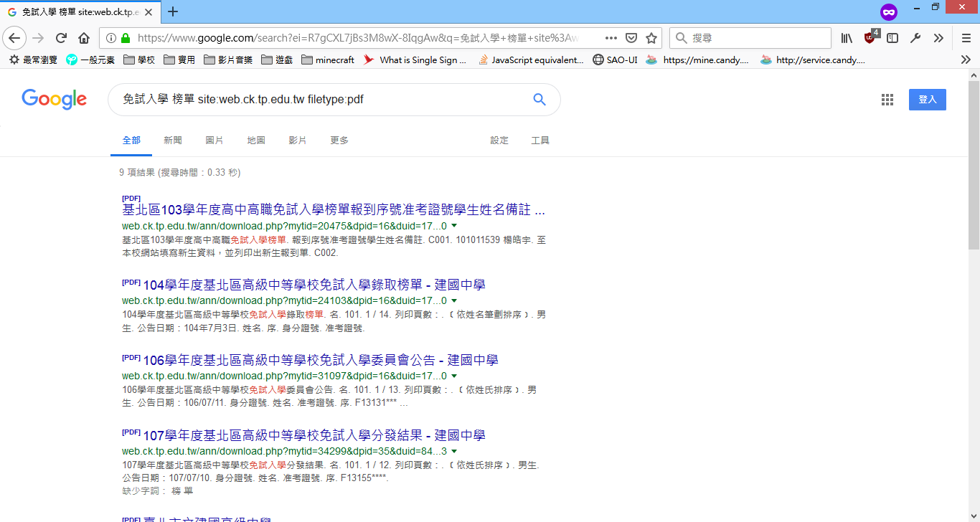Open a new browser tab

pyautogui.click(x=173, y=11)
